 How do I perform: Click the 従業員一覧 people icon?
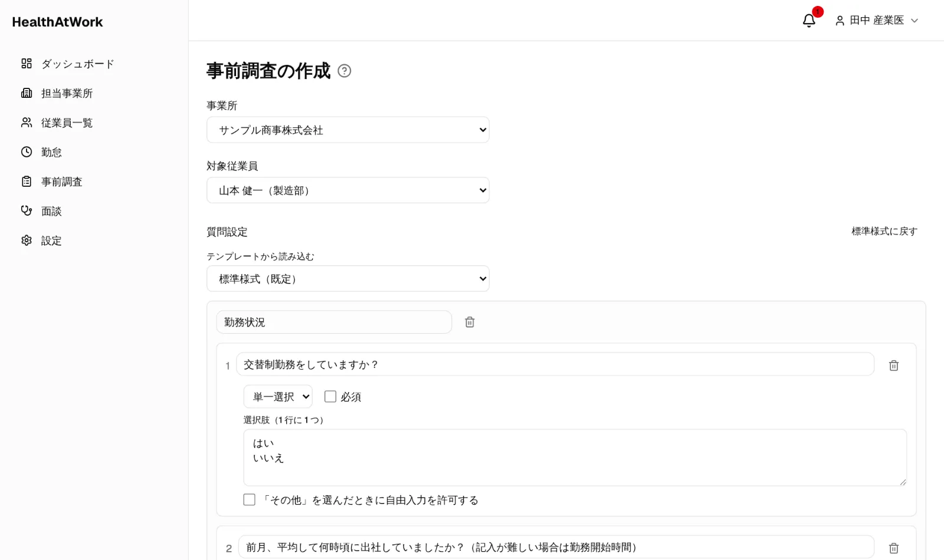tap(27, 123)
